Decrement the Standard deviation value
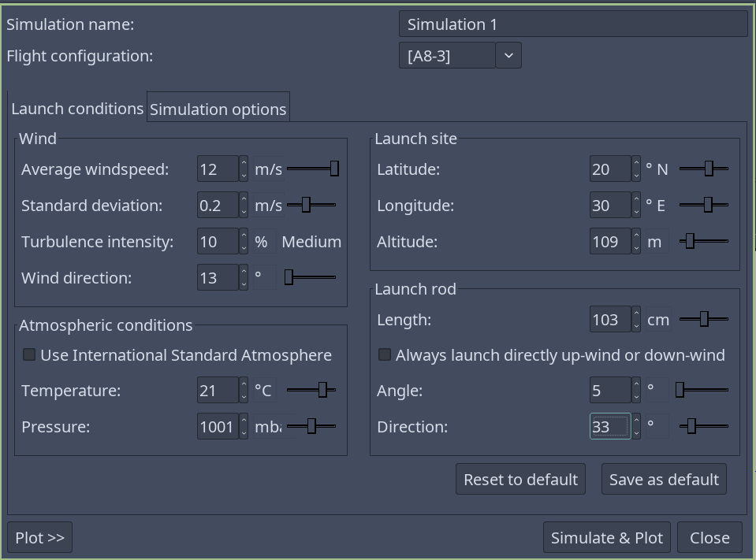Viewport: 756px width, 560px height. click(x=244, y=210)
